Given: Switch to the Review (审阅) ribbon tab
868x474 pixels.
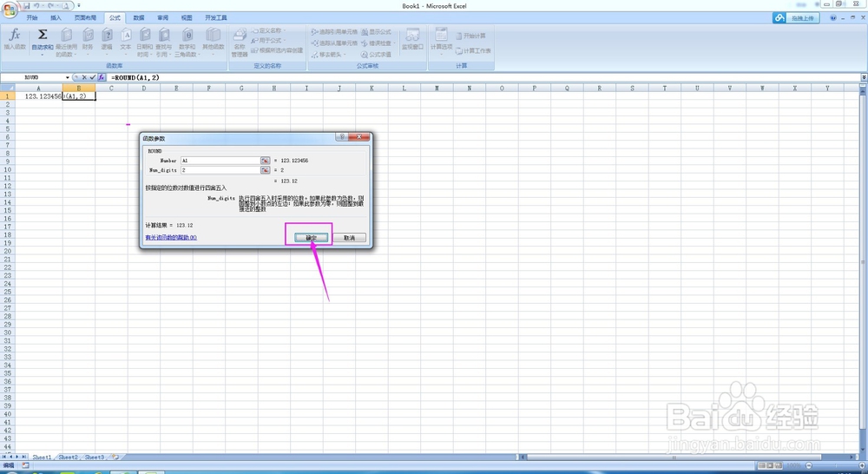Looking at the screenshot, I should [163, 17].
